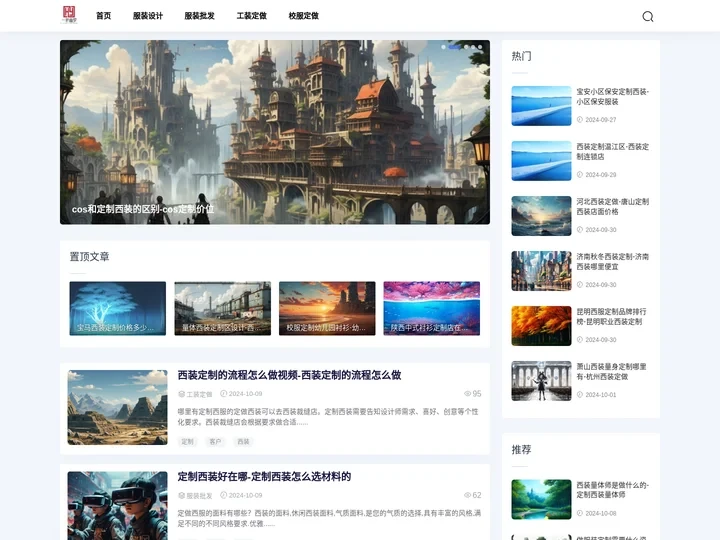Open the 校服定做 nav item
The height and width of the screenshot is (540, 720).
[304, 16]
